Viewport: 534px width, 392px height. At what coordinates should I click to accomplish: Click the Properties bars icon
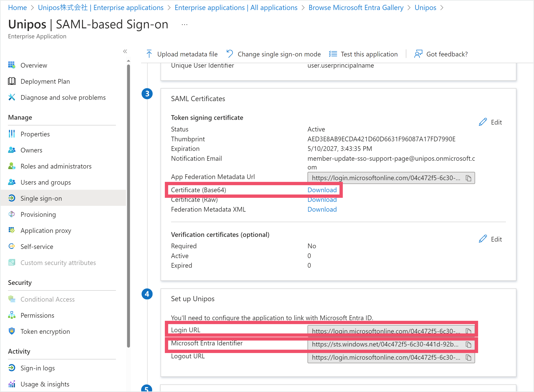pyautogui.click(x=12, y=134)
